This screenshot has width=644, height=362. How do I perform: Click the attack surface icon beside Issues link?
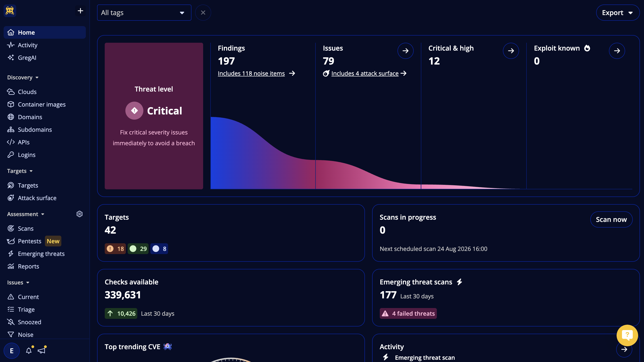tap(326, 73)
